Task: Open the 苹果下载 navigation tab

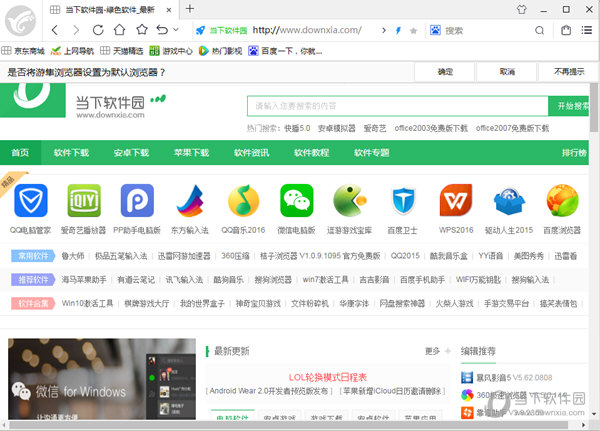Action: (x=191, y=153)
